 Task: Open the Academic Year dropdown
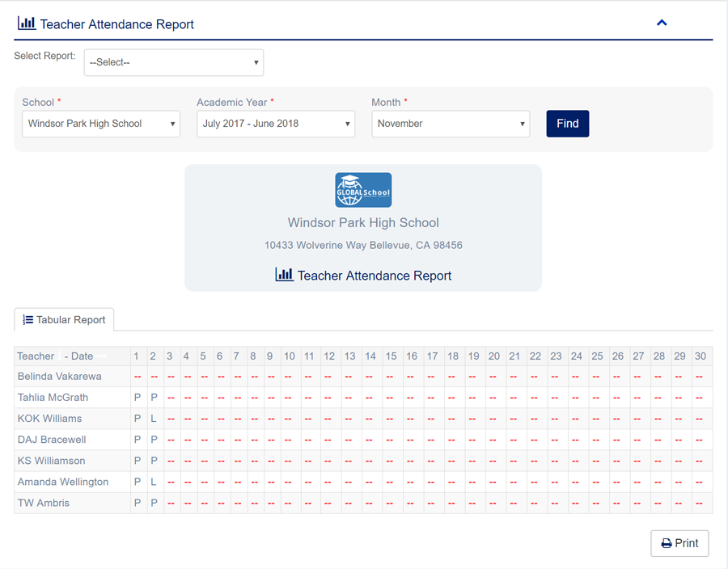[276, 124]
